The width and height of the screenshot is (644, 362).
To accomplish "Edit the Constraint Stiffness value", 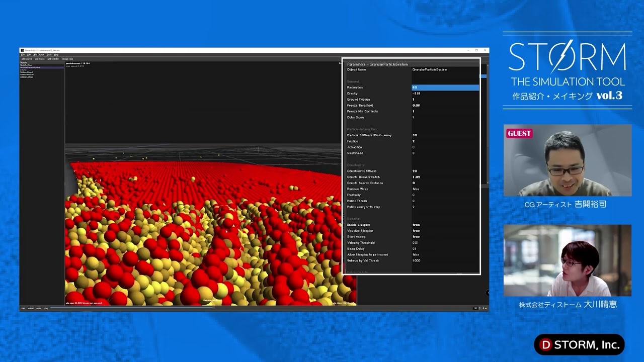I will 445,171.
